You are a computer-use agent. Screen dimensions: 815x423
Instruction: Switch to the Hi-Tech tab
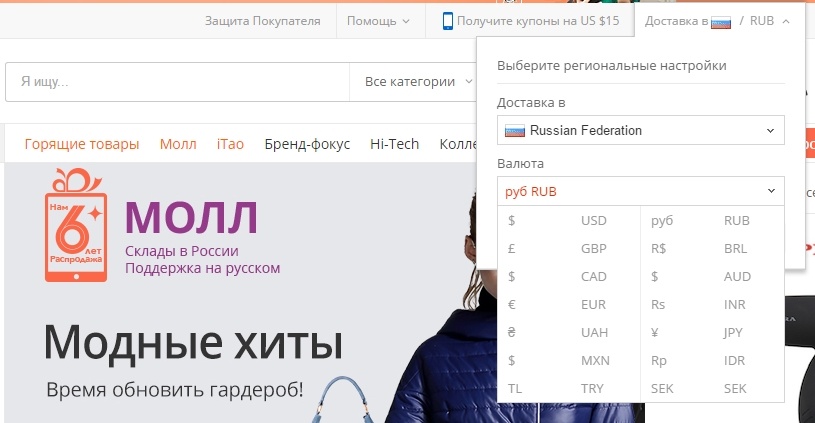pyautogui.click(x=395, y=144)
